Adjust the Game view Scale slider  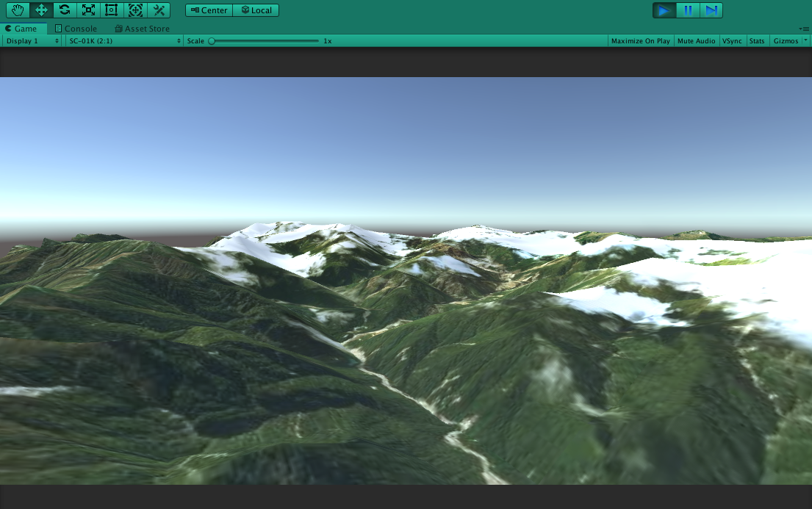click(x=213, y=42)
